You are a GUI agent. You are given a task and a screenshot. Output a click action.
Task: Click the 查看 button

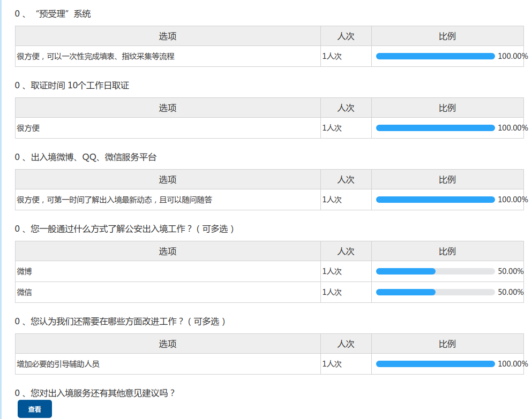coord(35,409)
